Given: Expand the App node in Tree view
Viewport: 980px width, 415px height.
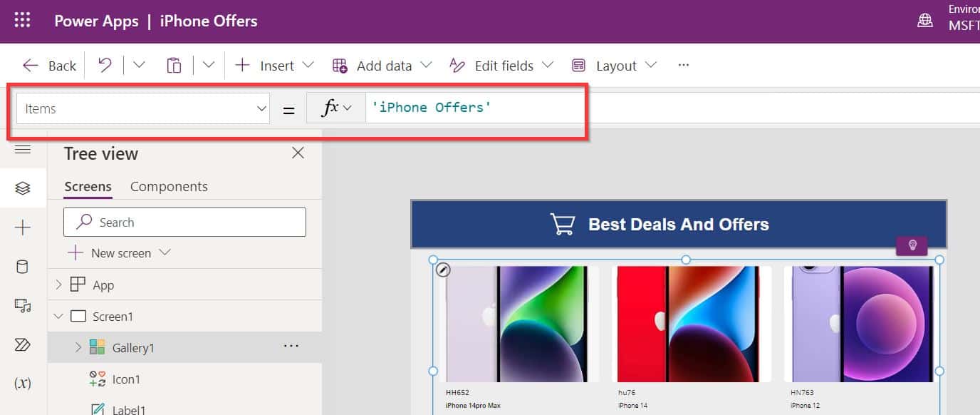Looking at the screenshot, I should [x=58, y=285].
